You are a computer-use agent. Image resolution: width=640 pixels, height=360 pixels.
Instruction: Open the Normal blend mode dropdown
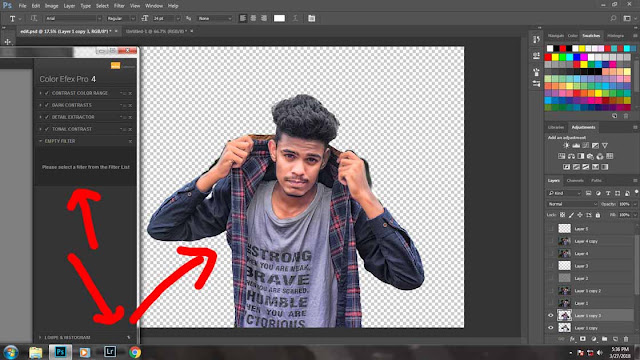572,204
